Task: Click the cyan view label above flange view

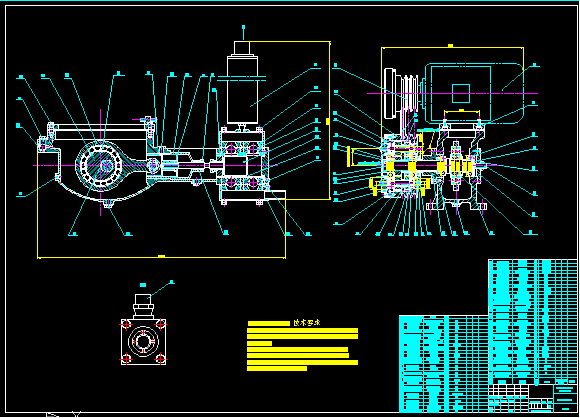Action: coord(143,285)
